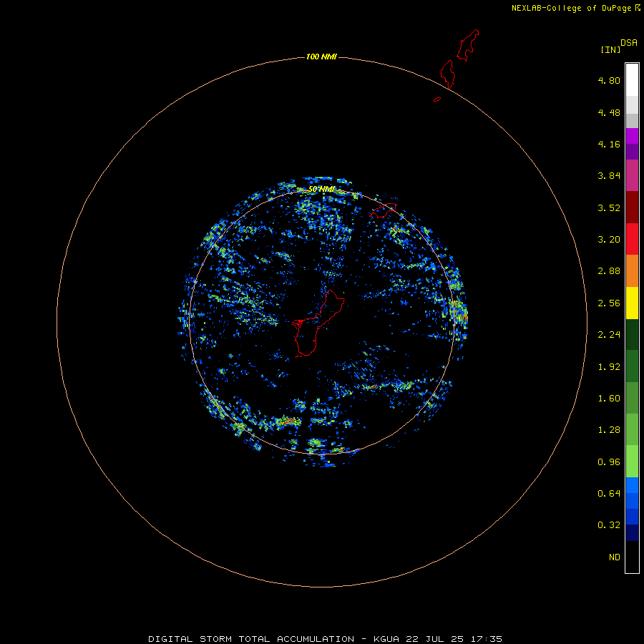Click the KGUA station identifier

(387, 639)
